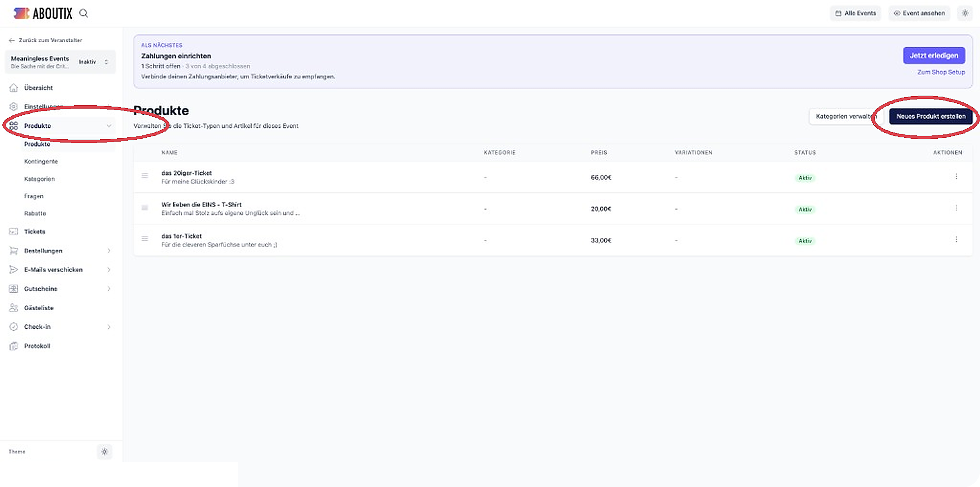
Task: Open the Gästeliste people icon
Action: [x=14, y=308]
